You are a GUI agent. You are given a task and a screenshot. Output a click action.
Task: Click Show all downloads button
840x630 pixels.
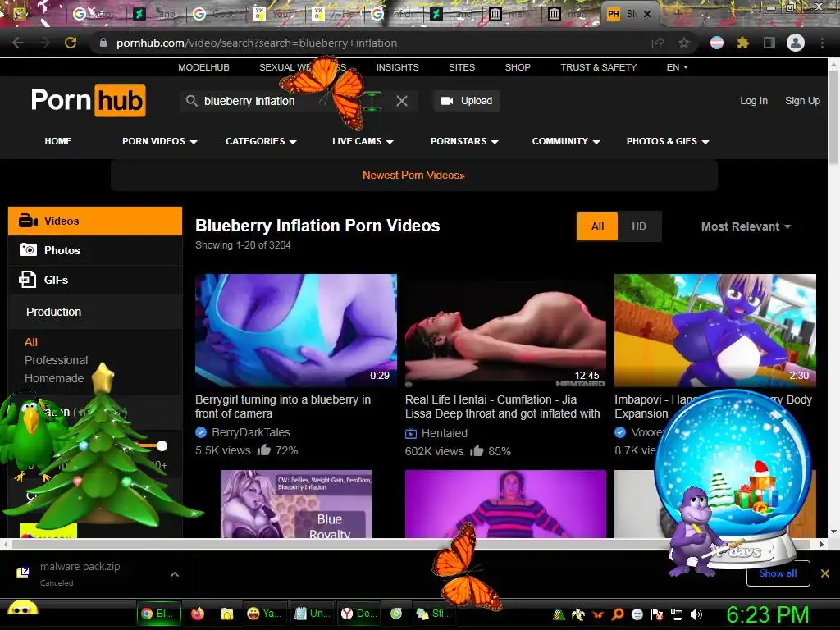coord(778,573)
